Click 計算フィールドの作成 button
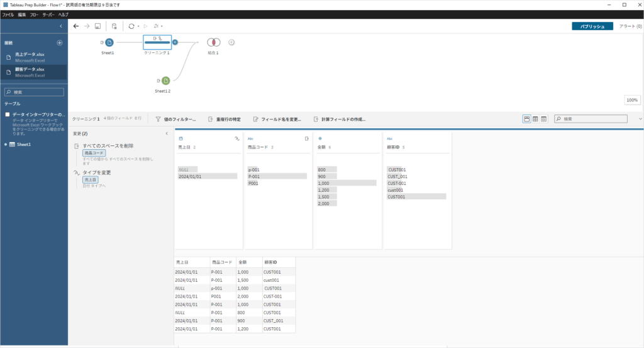The image size is (644, 348). point(339,119)
